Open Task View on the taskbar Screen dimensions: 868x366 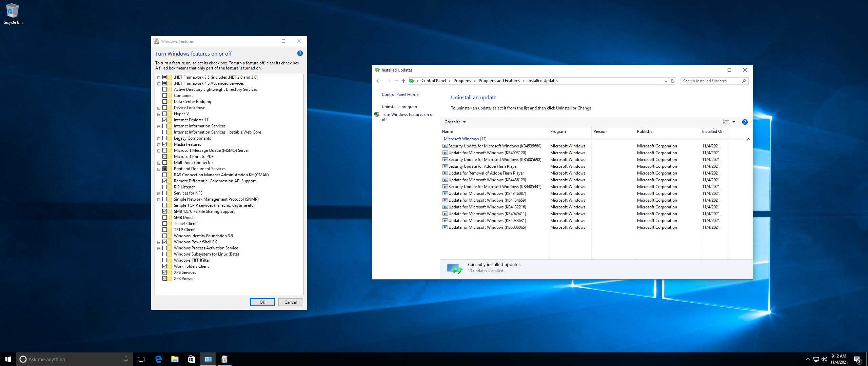point(141,359)
